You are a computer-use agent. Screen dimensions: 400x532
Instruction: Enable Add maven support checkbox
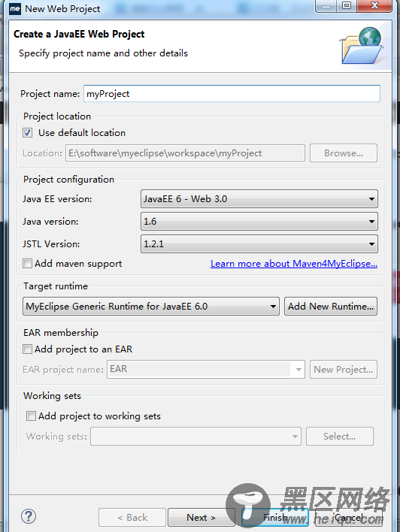pos(28,263)
